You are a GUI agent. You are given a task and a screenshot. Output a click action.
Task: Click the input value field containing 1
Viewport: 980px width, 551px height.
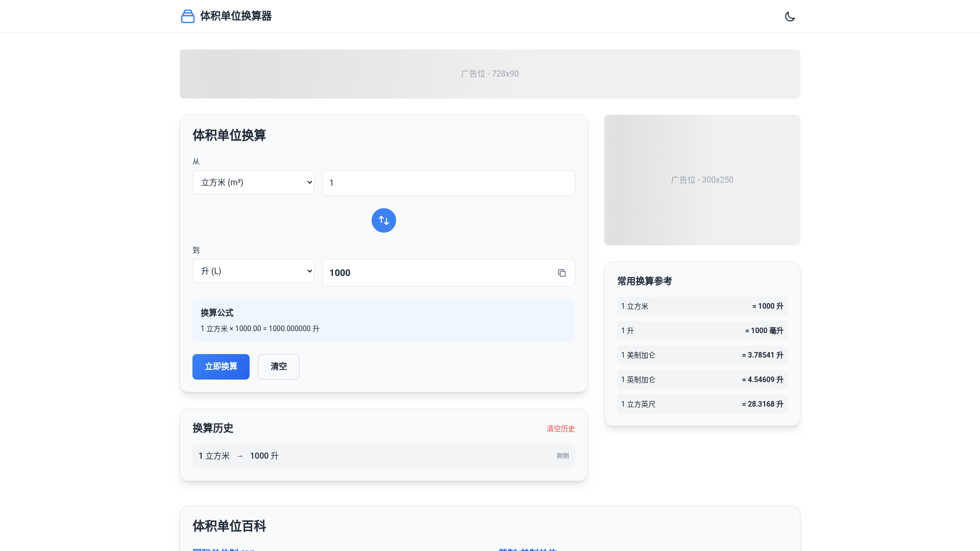449,183
